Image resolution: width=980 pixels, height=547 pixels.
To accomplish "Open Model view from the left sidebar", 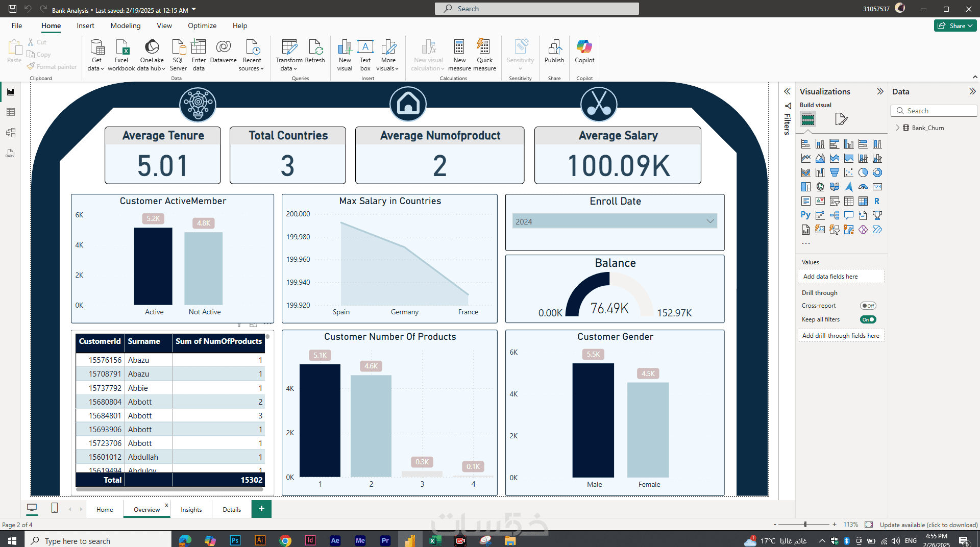I will 10,133.
